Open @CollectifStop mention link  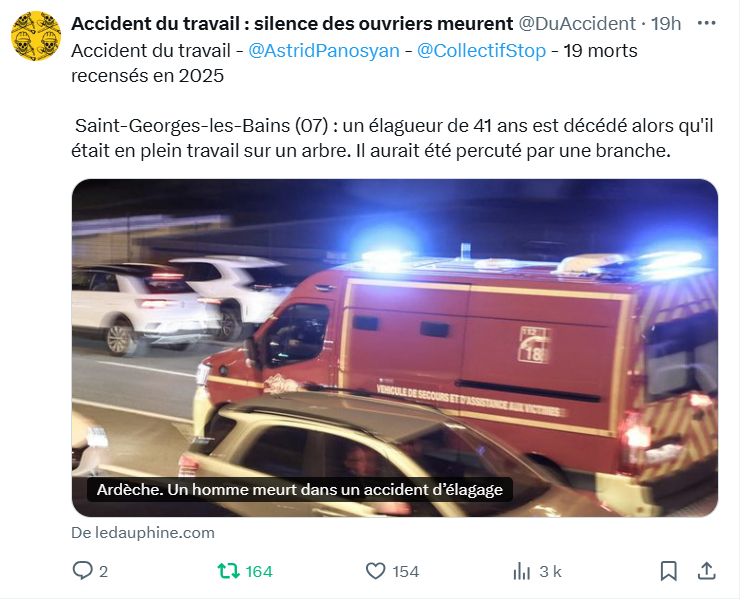point(481,51)
